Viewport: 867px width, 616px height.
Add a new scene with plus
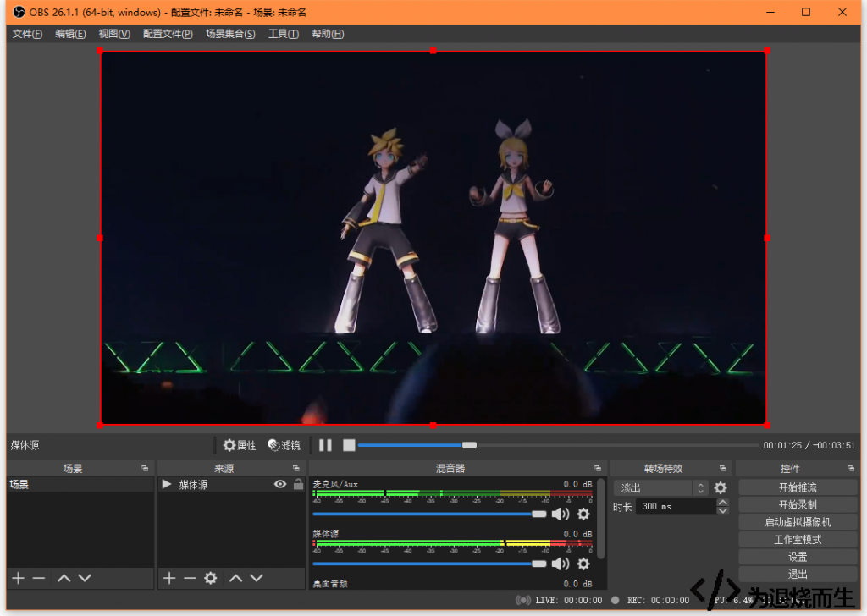(19, 579)
